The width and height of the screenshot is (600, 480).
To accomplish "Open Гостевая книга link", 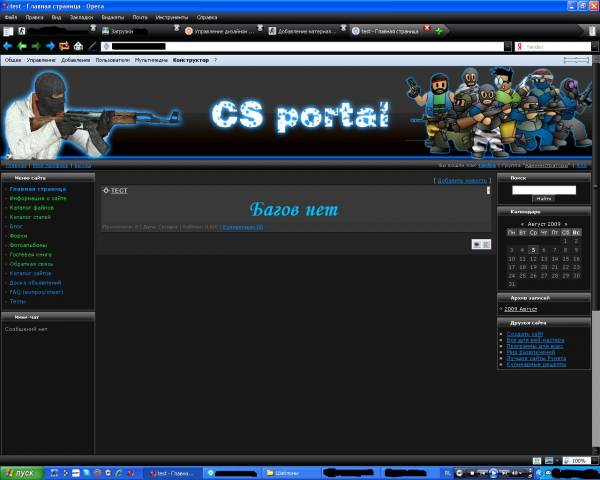I will [x=30, y=255].
